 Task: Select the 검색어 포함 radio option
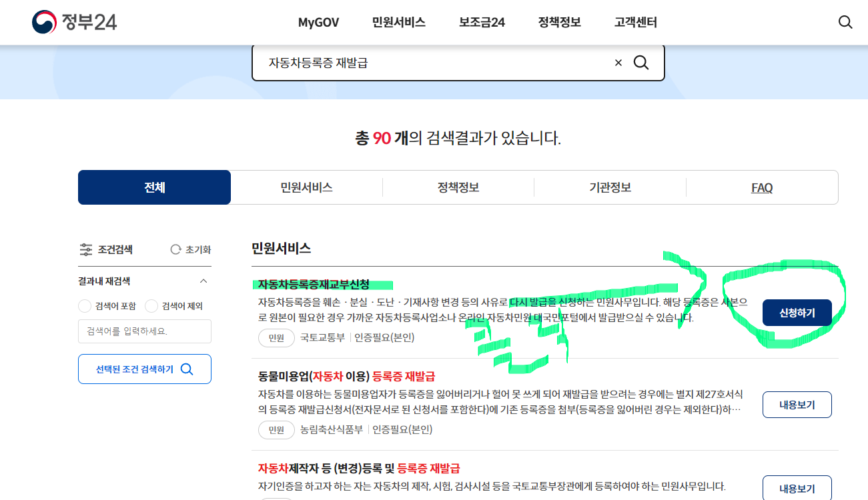click(x=85, y=306)
